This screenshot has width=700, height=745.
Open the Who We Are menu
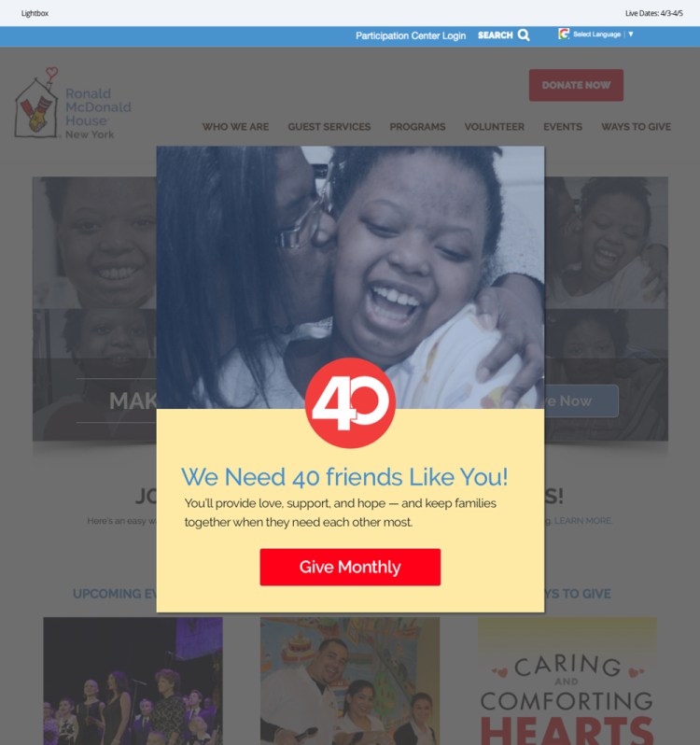pyautogui.click(x=235, y=127)
